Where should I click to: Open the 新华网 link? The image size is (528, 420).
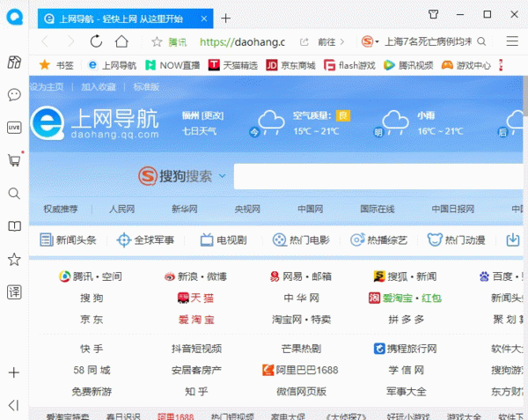coord(184,210)
